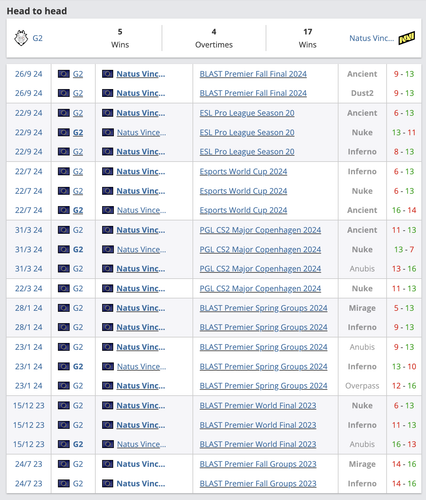Click G2's flag in the 31/3 24 Anubis row
This screenshot has width=426, height=500.
pos(64,269)
